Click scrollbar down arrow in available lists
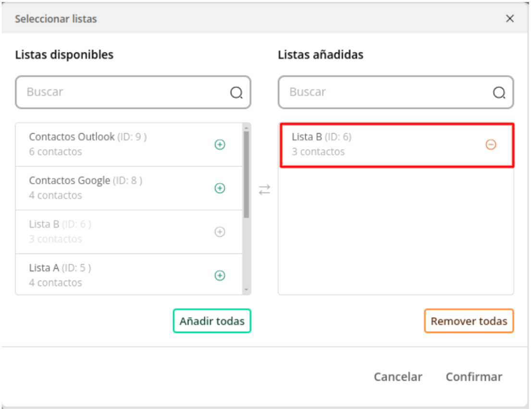Screen dimensions: 532x409 (247, 290)
